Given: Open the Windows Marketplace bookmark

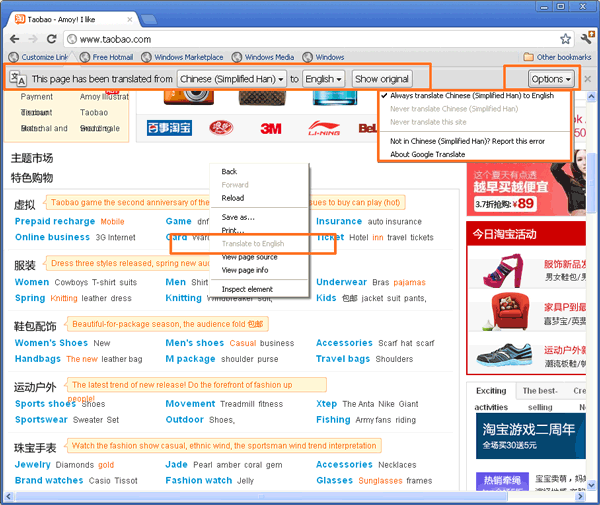Looking at the screenshot, I should click(188, 57).
